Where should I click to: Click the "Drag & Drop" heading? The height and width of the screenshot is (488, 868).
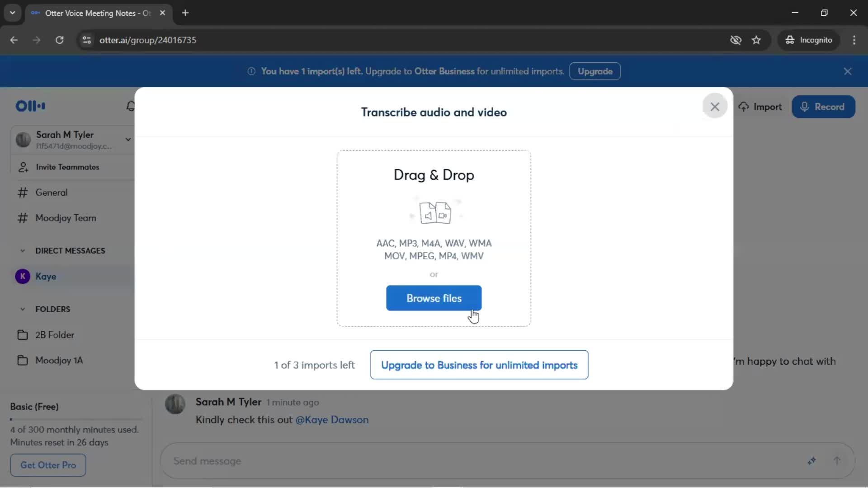point(434,175)
